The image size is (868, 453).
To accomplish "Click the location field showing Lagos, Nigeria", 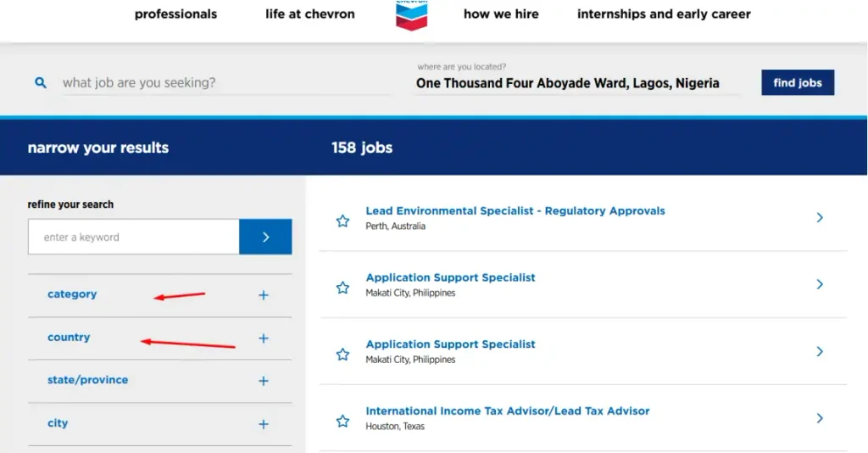I will [577, 83].
